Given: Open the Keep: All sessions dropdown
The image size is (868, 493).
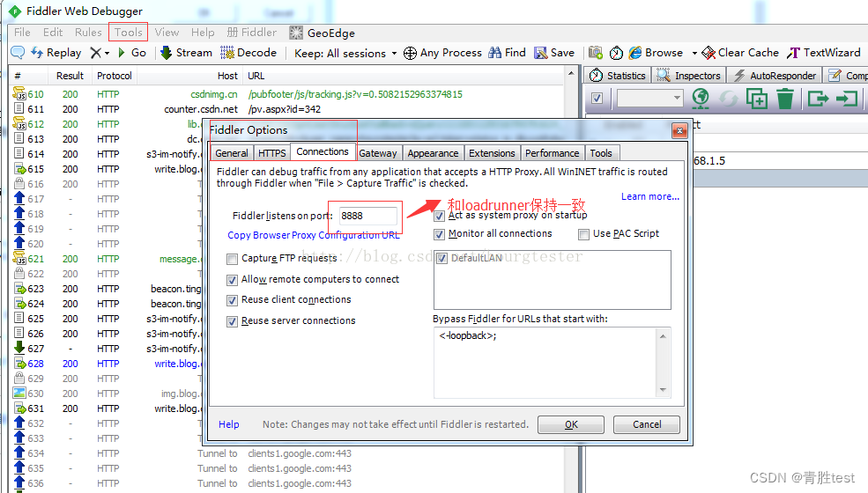Looking at the screenshot, I should coord(345,53).
